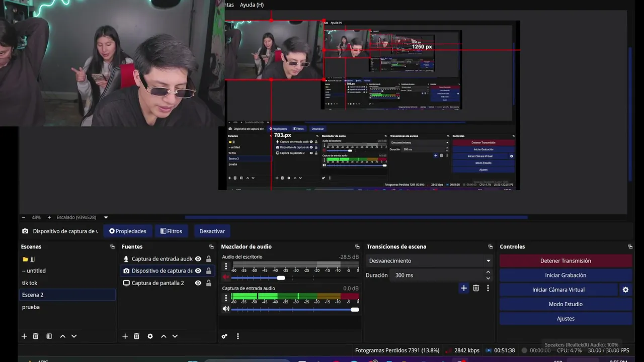Click Fotogramas Perdidos status text
This screenshot has width=644, height=362.
[x=397, y=350]
